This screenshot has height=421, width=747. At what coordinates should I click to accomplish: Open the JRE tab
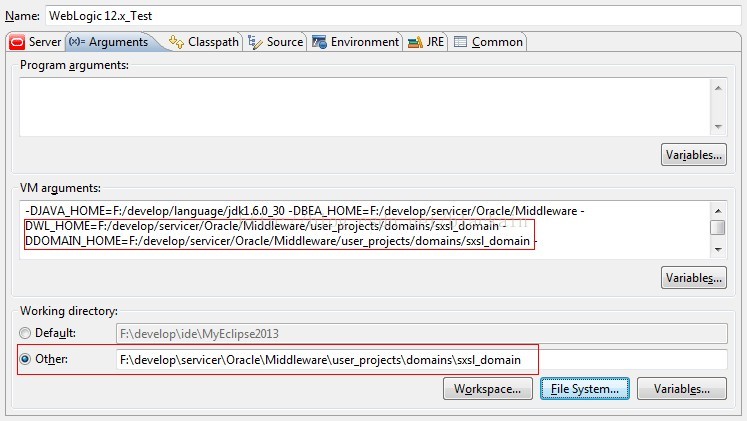click(x=426, y=42)
